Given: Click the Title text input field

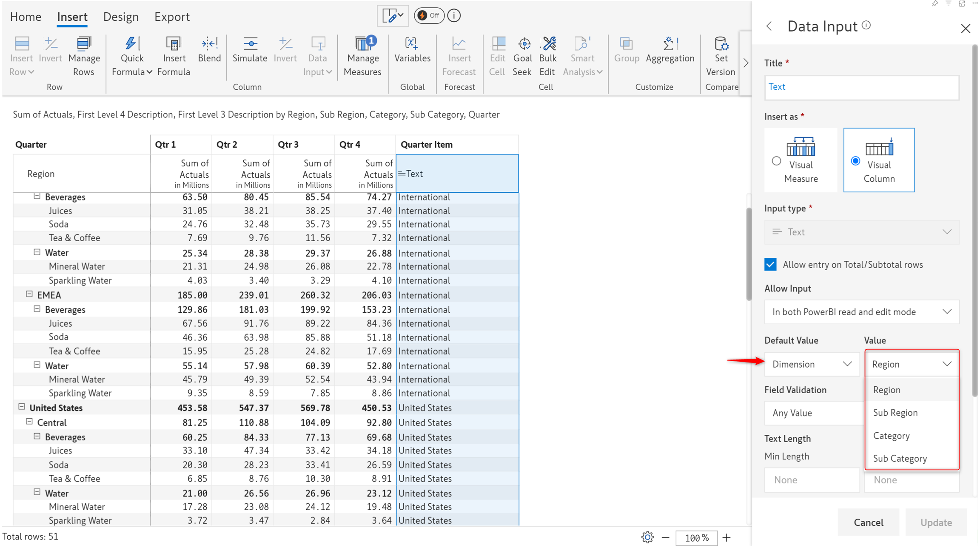Looking at the screenshot, I should 861,87.
